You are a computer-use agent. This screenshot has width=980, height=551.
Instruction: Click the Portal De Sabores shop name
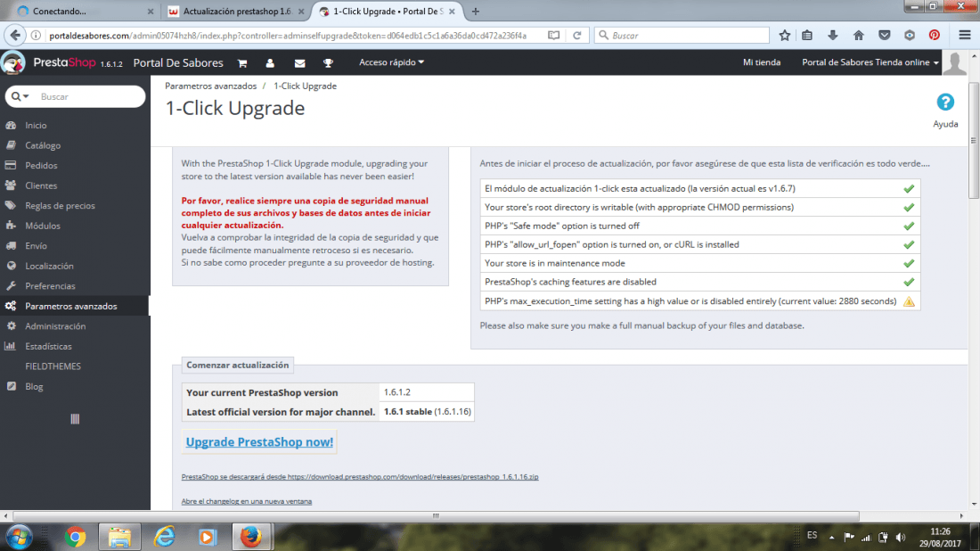click(x=178, y=62)
